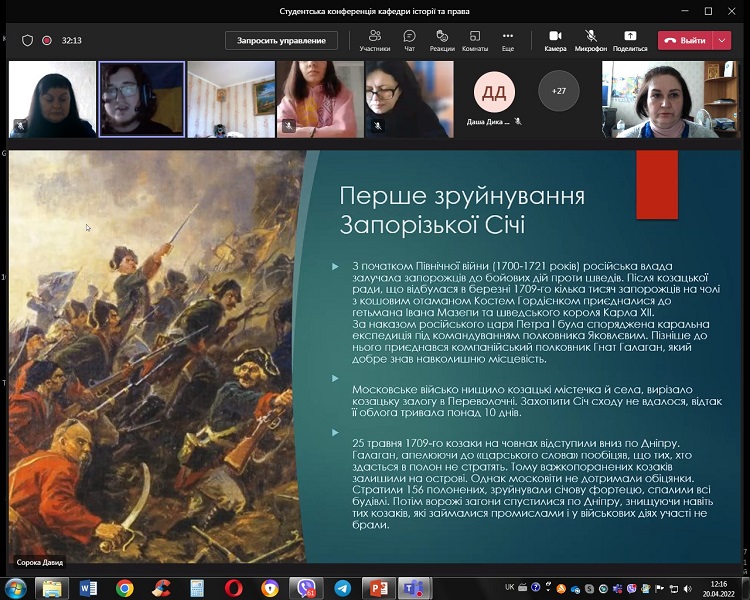The width and height of the screenshot is (750, 600).
Task: Click Запросить управление button
Action: coord(281,41)
